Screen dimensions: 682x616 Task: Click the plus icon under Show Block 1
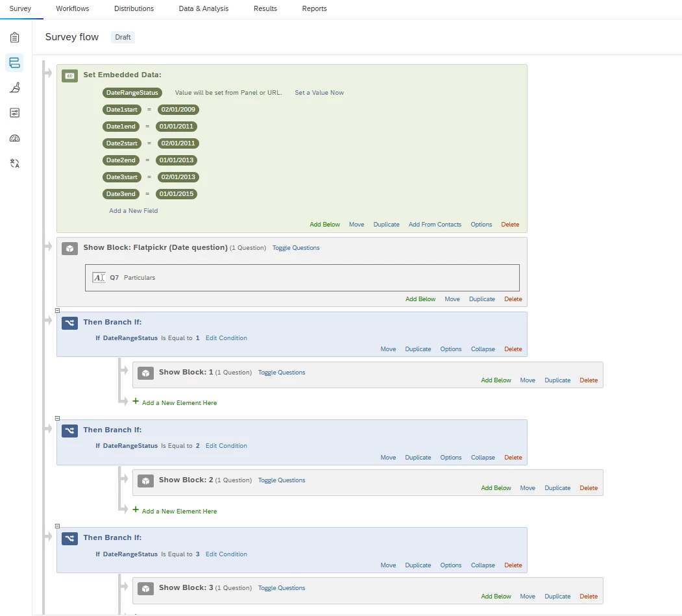136,401
